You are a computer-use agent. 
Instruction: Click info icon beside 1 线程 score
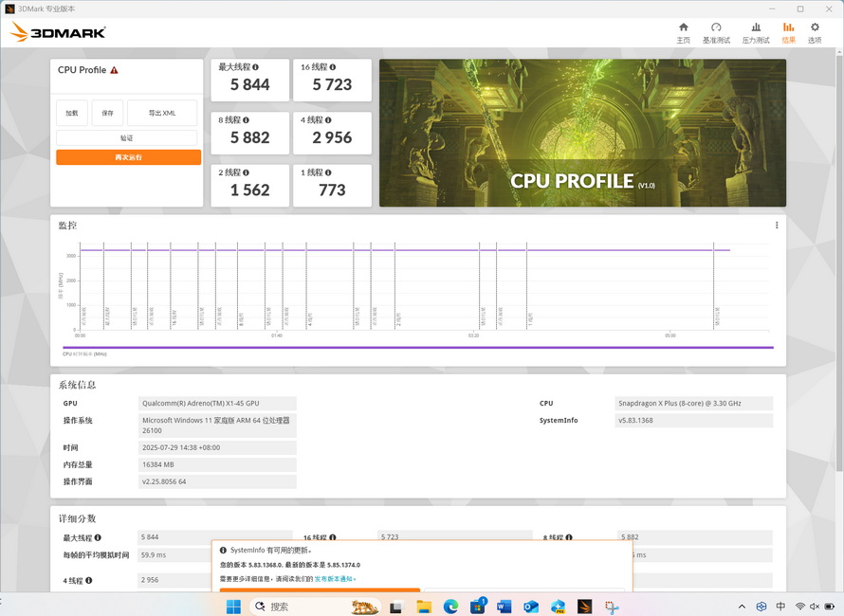coord(329,172)
